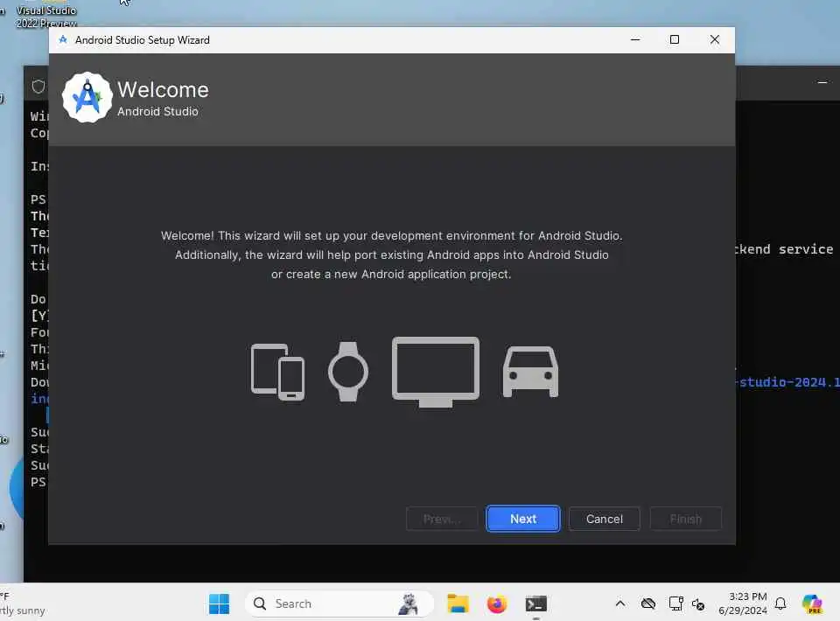Viewport: 840px width, 621px height.
Task: Click the 'Android Studio' subtitle under Welcome
Action: [x=157, y=111]
